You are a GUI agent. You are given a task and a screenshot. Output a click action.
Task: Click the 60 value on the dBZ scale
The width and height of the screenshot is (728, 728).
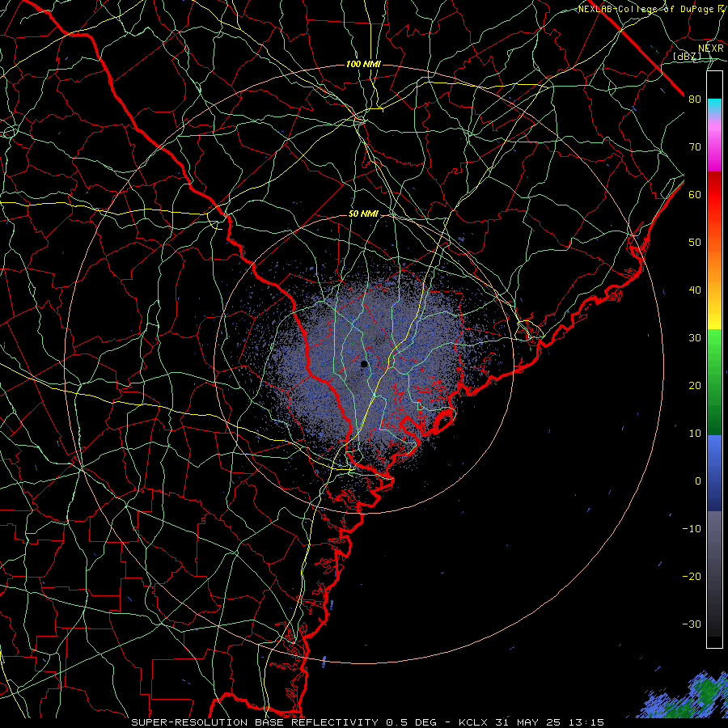(695, 195)
